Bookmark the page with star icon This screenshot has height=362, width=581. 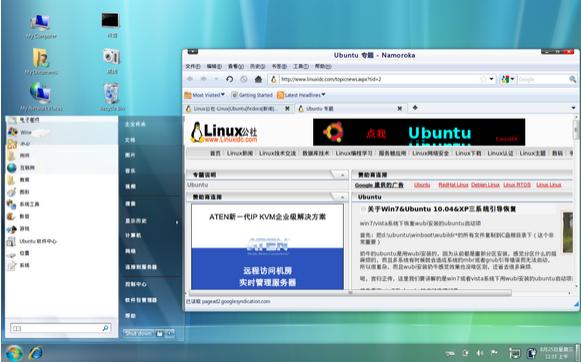483,79
